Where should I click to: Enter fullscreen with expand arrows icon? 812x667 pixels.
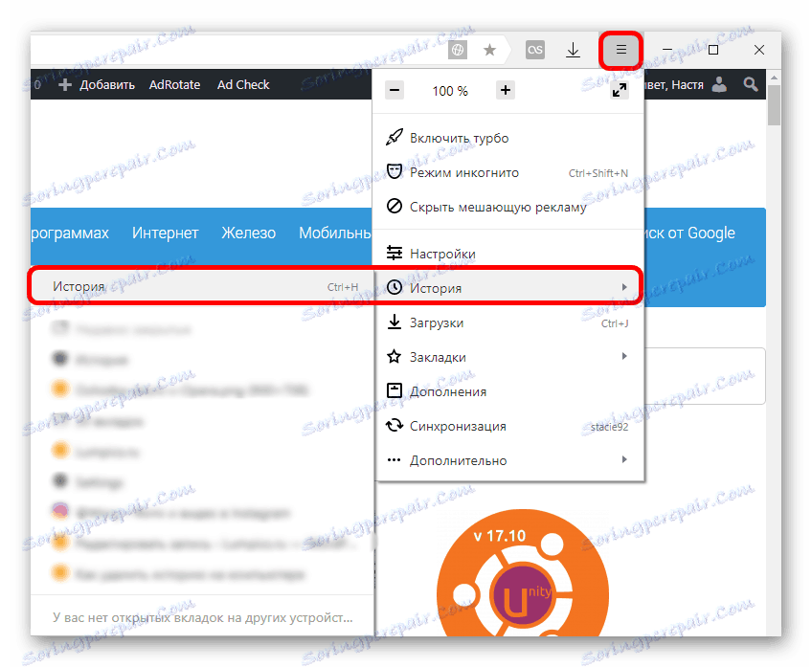tap(620, 91)
